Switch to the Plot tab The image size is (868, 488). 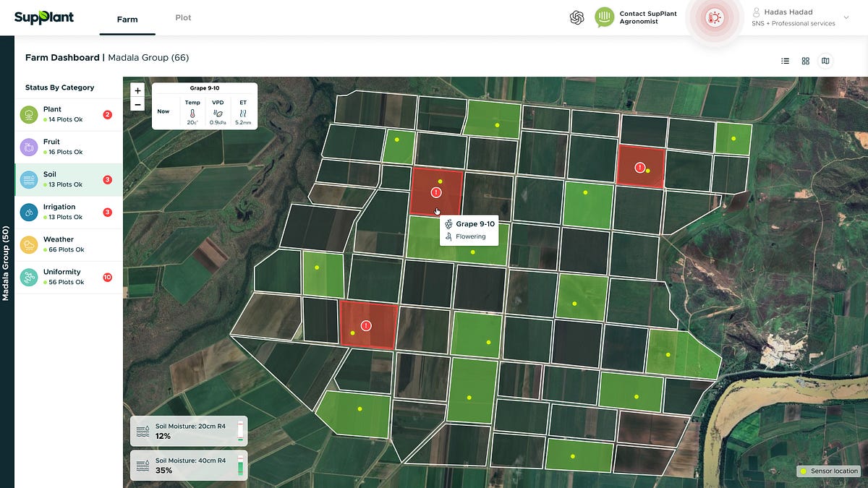pos(183,18)
